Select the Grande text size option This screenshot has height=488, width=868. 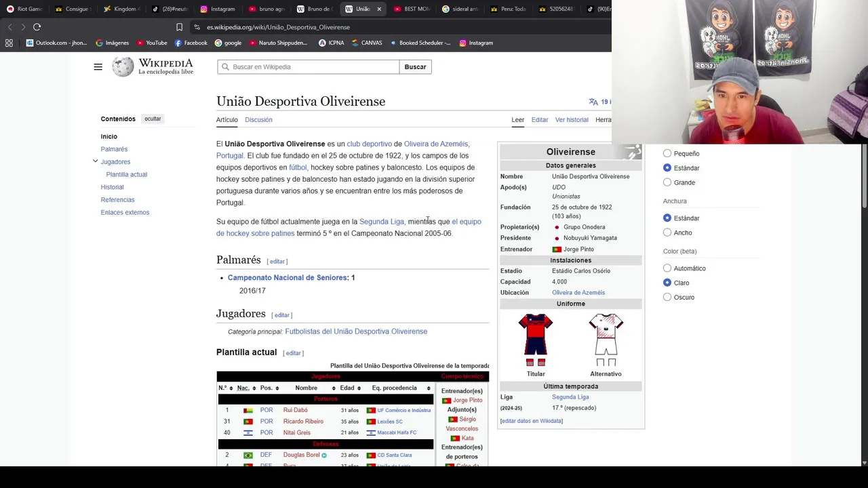click(x=667, y=182)
